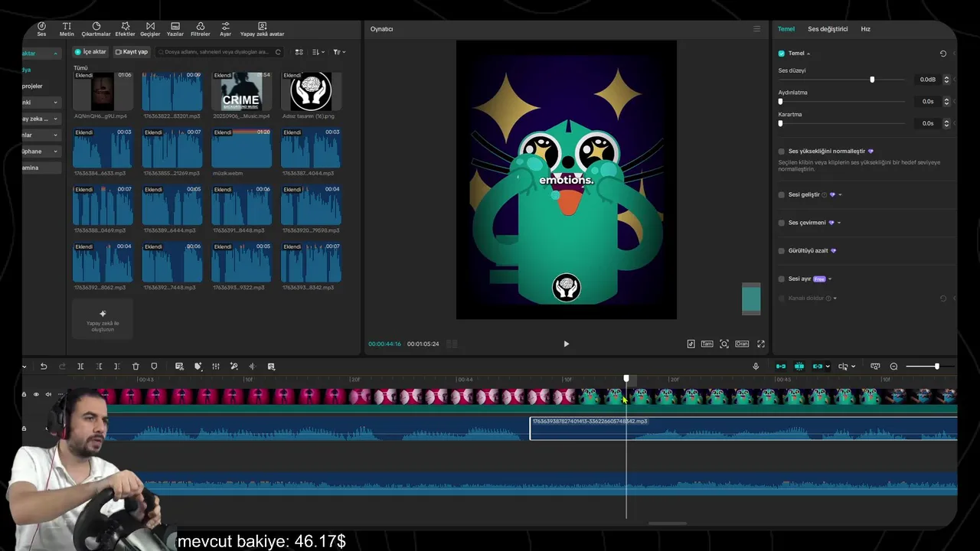Switch to the Hız speed tab

click(x=865, y=29)
